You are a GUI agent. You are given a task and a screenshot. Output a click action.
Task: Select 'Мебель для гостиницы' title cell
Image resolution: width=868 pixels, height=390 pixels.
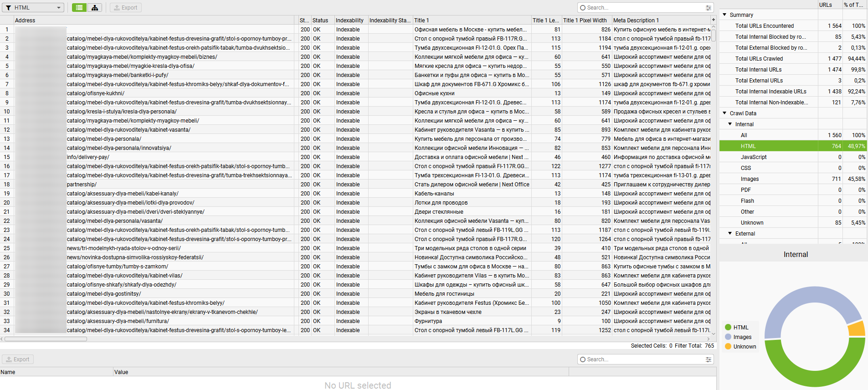[x=472, y=294]
